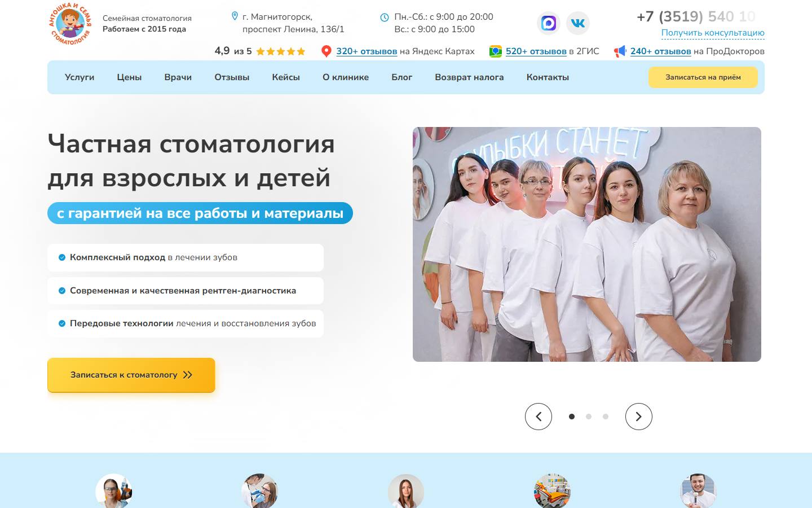The height and width of the screenshot is (508, 812).
Task: Click the Записаться на приём button
Action: (703, 77)
